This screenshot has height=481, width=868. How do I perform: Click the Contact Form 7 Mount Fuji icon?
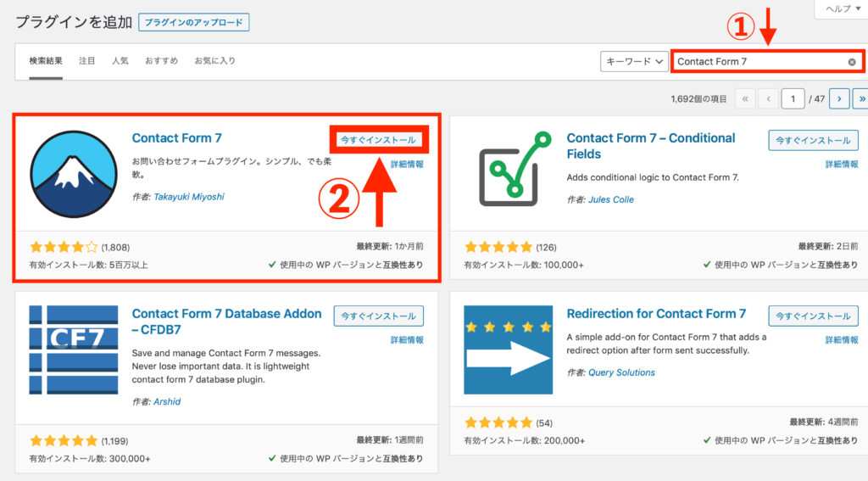[x=74, y=174]
